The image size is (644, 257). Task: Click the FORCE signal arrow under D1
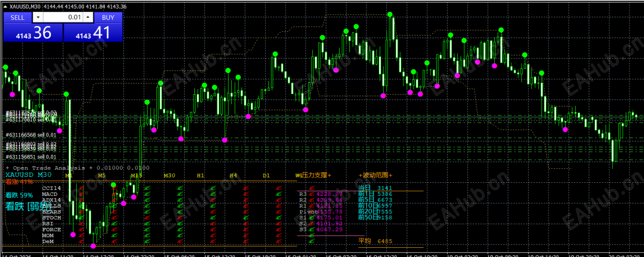click(x=279, y=230)
